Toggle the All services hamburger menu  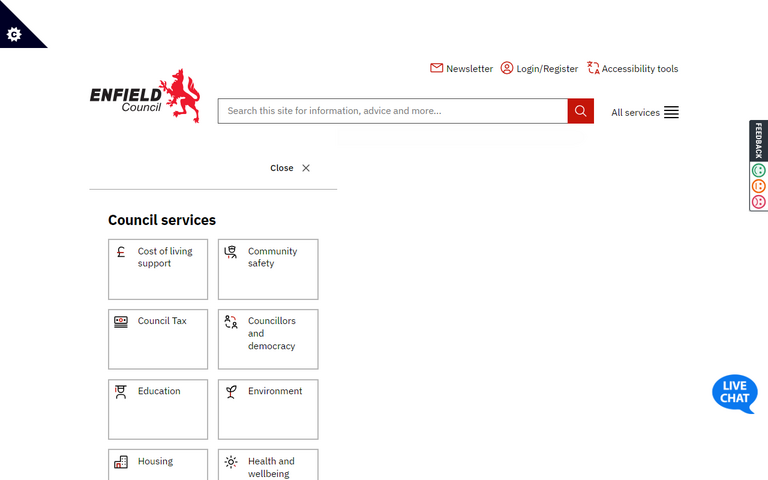(x=645, y=113)
